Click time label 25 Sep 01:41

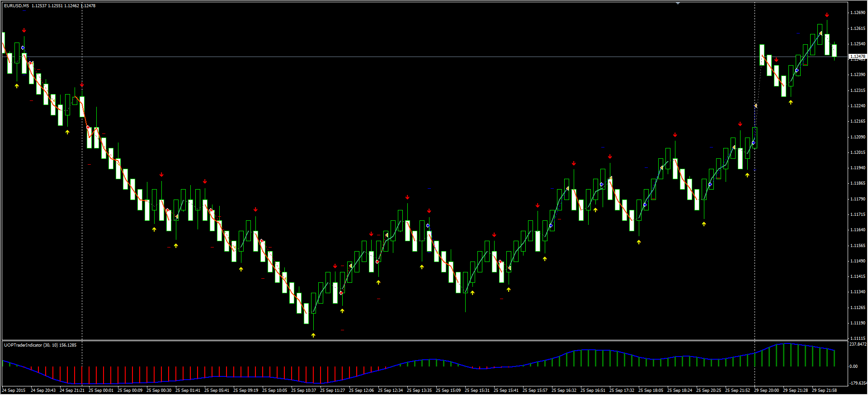(188, 390)
